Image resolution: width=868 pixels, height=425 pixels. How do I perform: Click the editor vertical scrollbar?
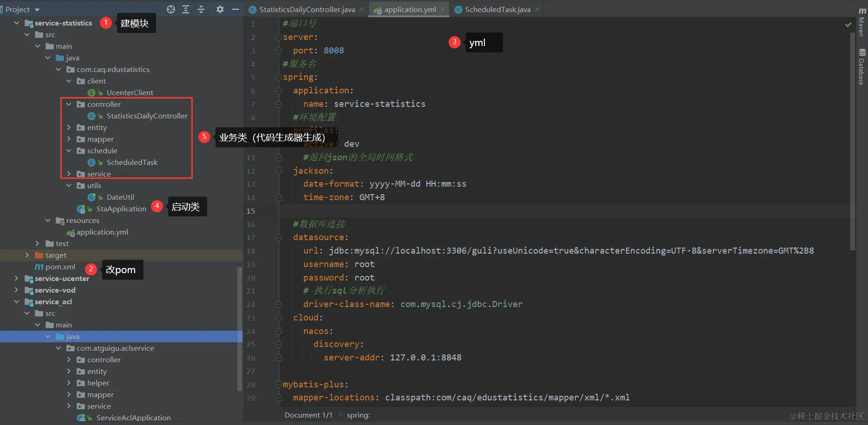pyautogui.click(x=853, y=142)
